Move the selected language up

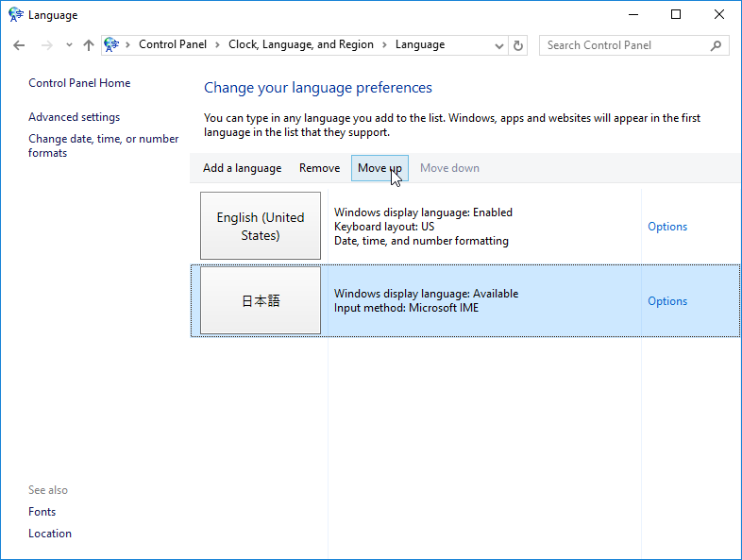click(x=379, y=168)
